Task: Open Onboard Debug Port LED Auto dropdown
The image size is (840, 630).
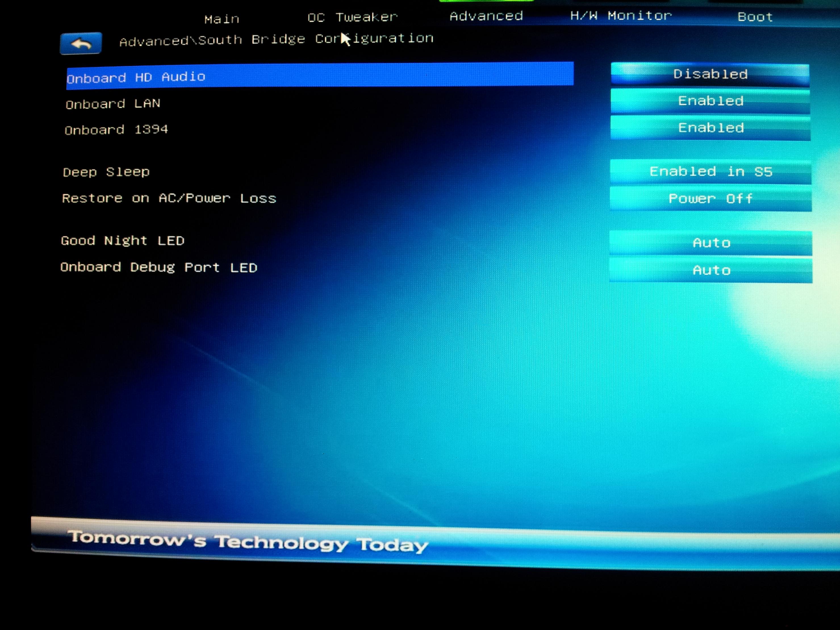Action: (711, 270)
